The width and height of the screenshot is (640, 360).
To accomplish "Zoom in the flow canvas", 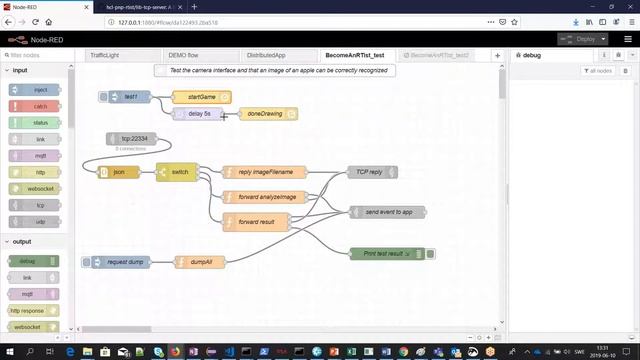I will pyautogui.click(x=488, y=338).
